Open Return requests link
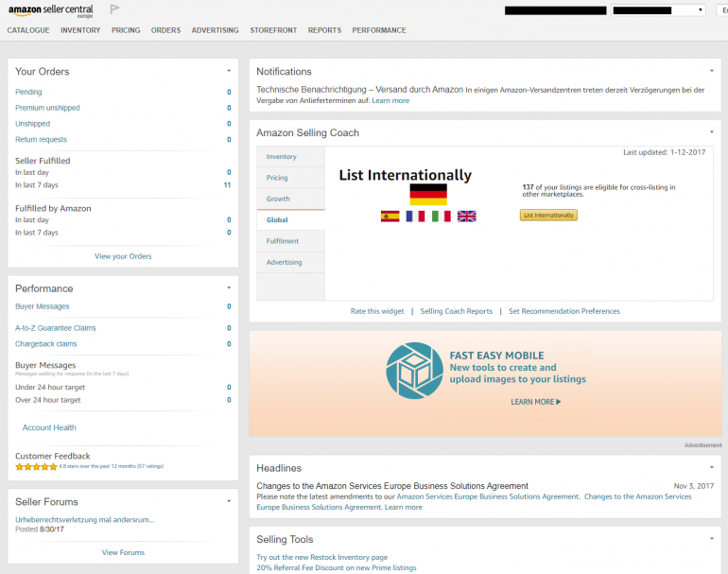Image resolution: width=728 pixels, height=574 pixels. [41, 139]
